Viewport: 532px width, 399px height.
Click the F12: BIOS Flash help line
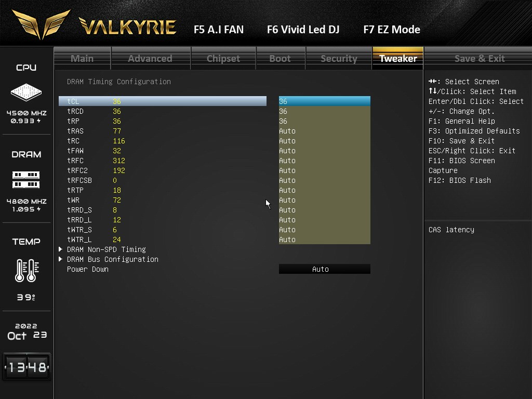click(459, 180)
